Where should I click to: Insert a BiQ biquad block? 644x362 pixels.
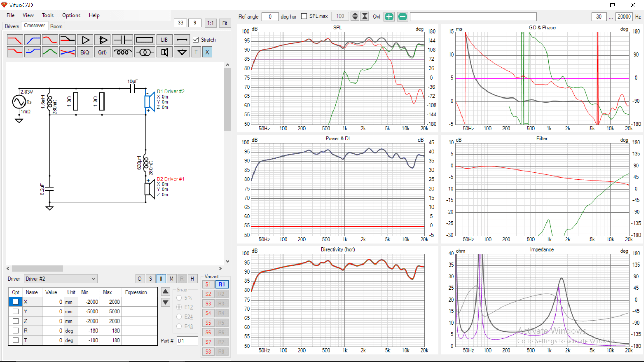(x=85, y=52)
